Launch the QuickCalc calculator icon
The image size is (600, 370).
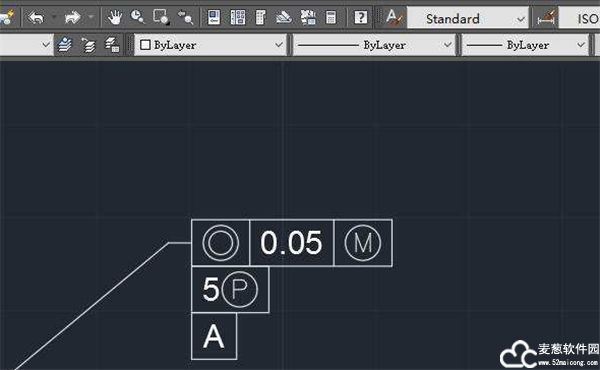click(331, 17)
